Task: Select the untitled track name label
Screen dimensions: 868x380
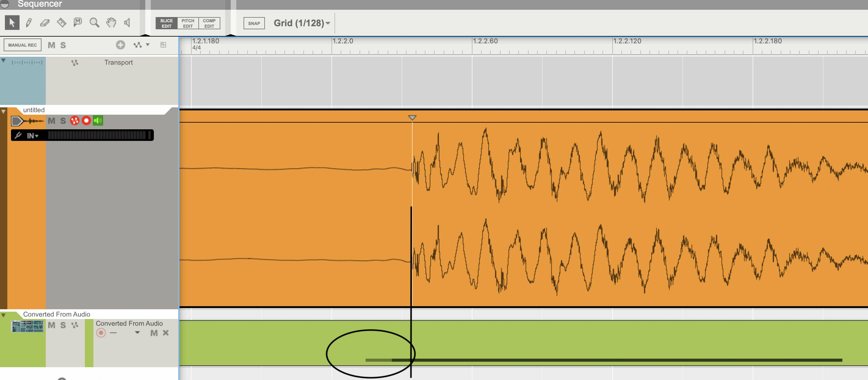Action: click(x=34, y=110)
